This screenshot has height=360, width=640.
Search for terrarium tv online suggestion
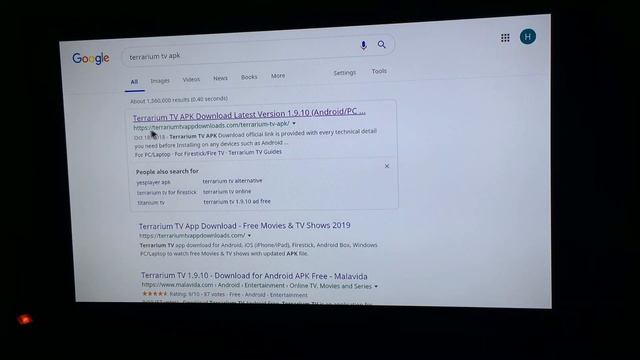click(227, 191)
